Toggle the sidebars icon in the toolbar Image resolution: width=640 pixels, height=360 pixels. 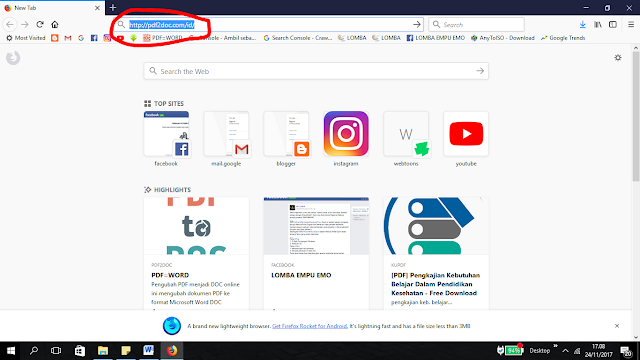(613, 24)
